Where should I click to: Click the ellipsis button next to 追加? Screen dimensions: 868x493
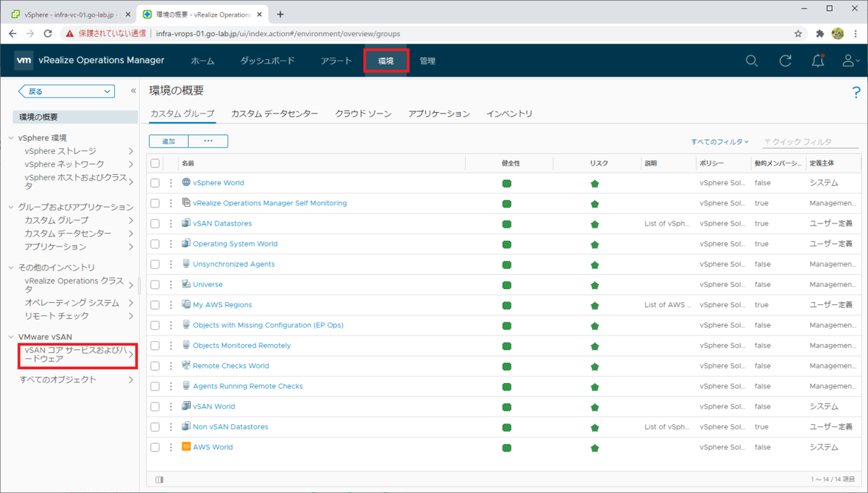click(208, 142)
